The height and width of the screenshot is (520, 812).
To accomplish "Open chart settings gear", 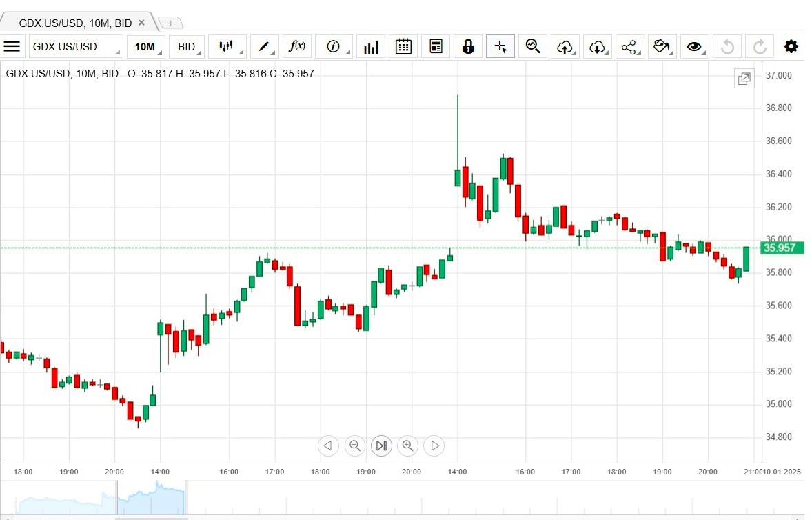I will [791, 47].
